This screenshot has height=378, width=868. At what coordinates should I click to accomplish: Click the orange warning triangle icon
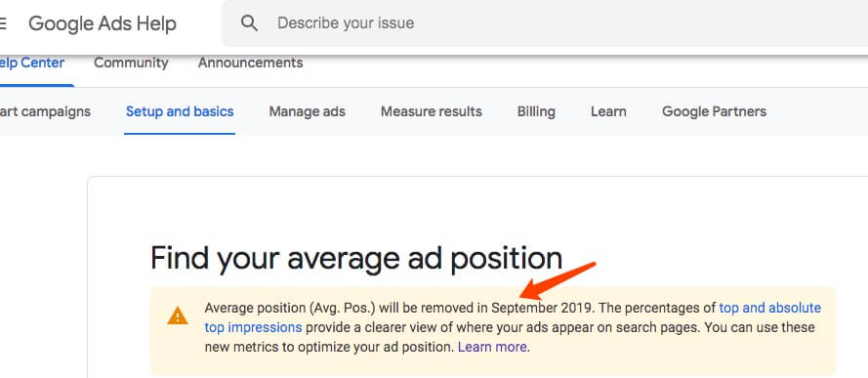click(177, 316)
